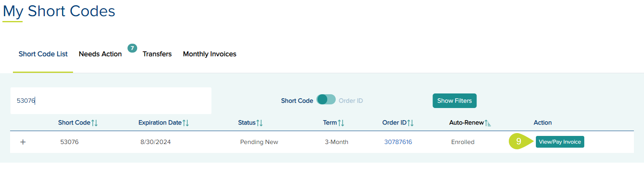Focus the short code search field
644x178 pixels.
111,101
